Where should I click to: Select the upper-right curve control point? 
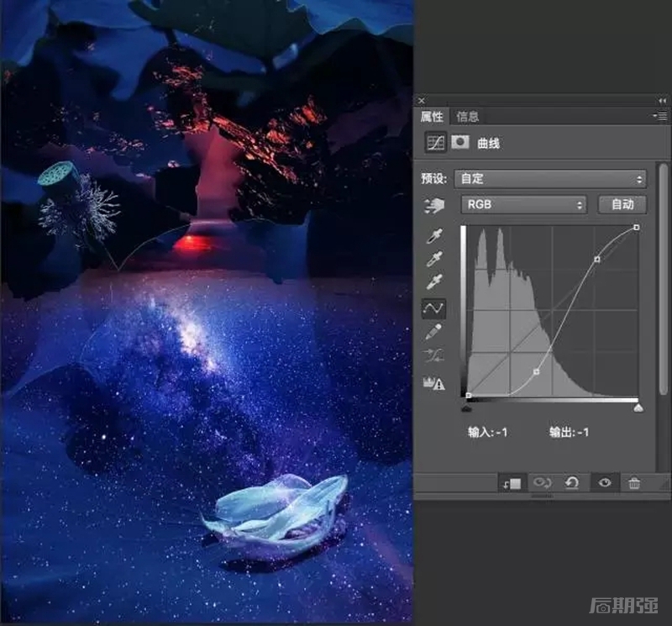[637, 227]
